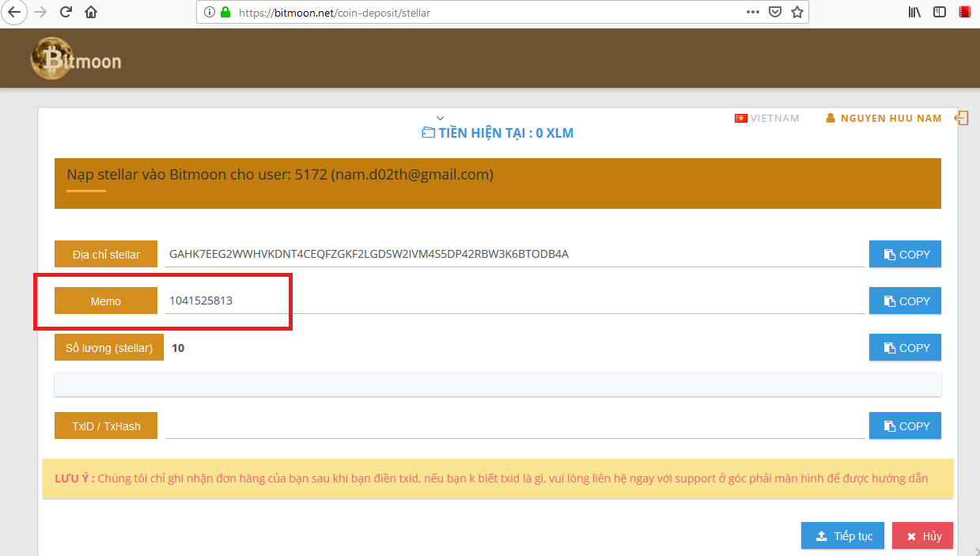
Task: Select the bitmoon.net URL in address bar
Action: (335, 13)
